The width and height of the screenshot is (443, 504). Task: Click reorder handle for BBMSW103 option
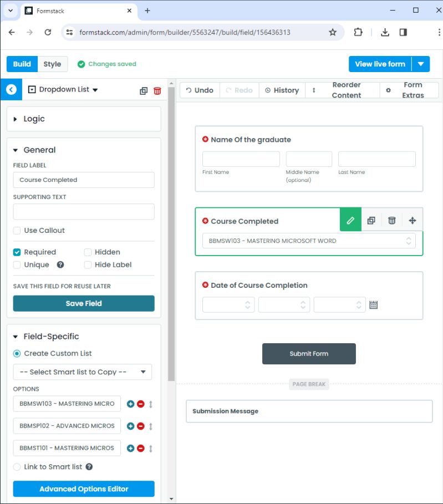pos(150,404)
